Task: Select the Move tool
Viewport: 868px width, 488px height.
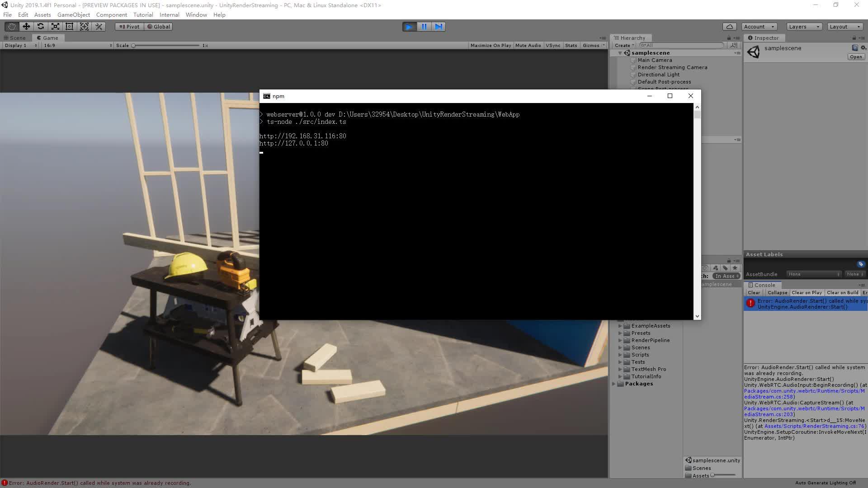Action: (26, 27)
